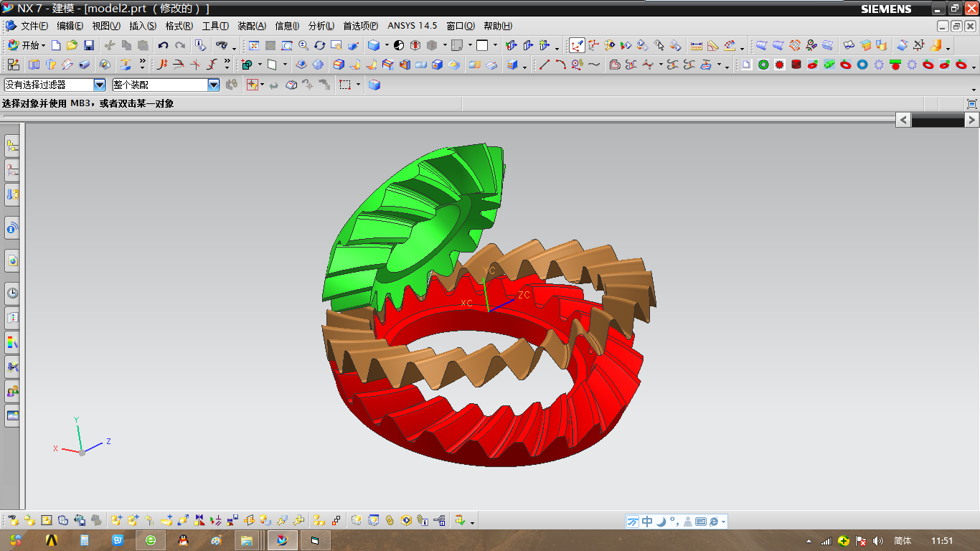Click the ruler Measure Distance icon
This screenshot has height=551, width=980.
696,45
